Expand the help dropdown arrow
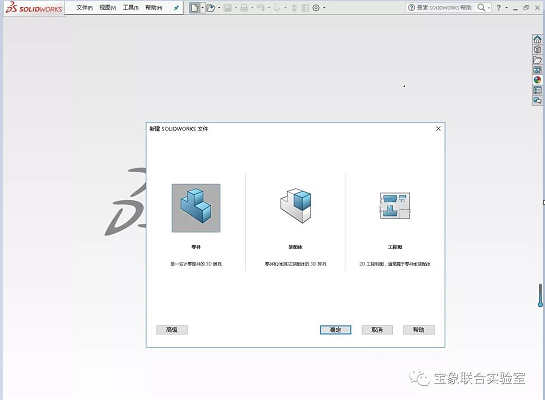This screenshot has height=400, width=545. [x=506, y=8]
